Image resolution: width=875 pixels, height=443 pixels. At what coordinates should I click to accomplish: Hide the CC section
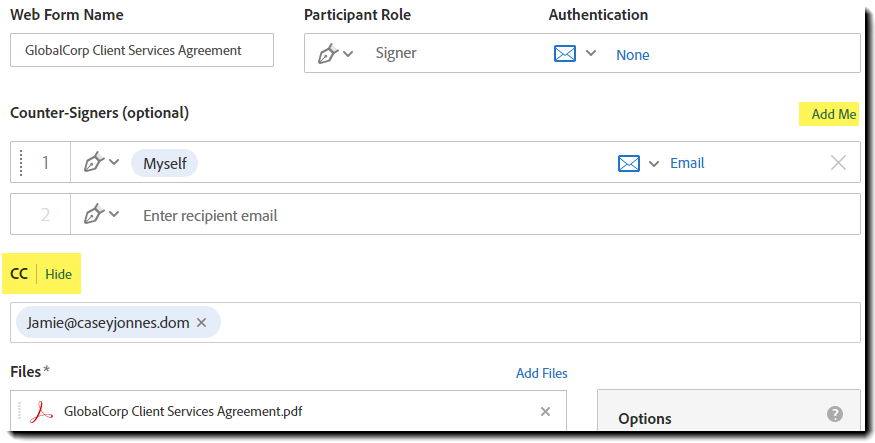pyautogui.click(x=58, y=274)
